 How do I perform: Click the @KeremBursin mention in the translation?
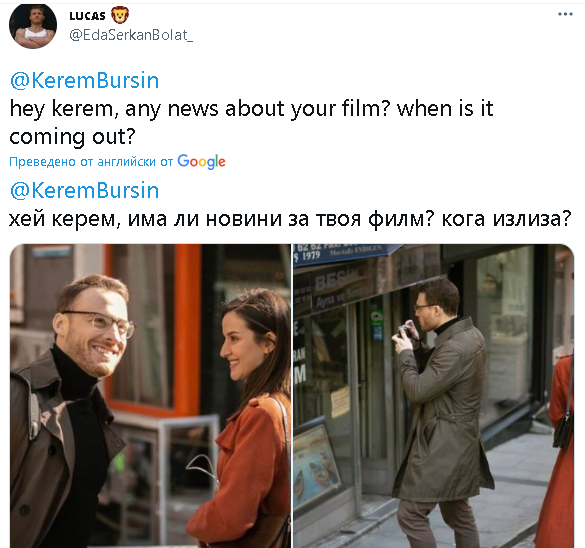tap(85, 191)
